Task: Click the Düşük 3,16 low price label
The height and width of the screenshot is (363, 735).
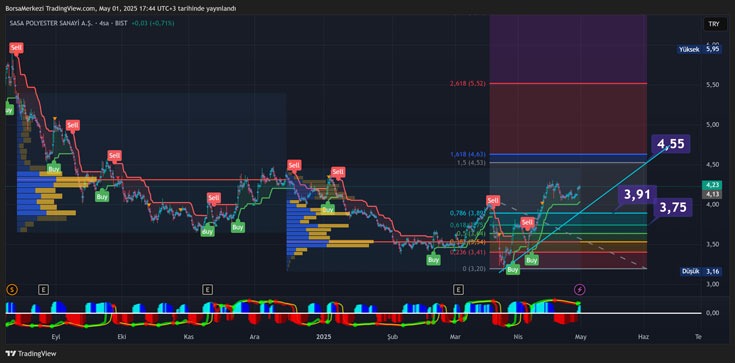Action: pos(701,272)
